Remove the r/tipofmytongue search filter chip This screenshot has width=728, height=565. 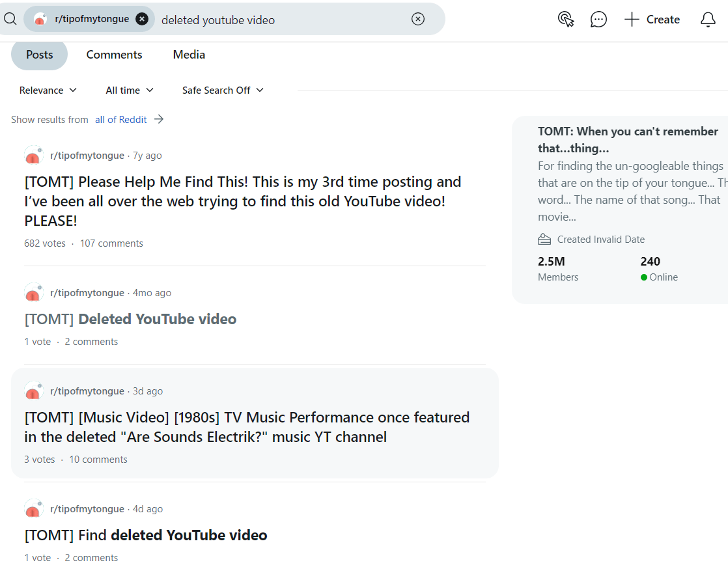click(x=142, y=19)
